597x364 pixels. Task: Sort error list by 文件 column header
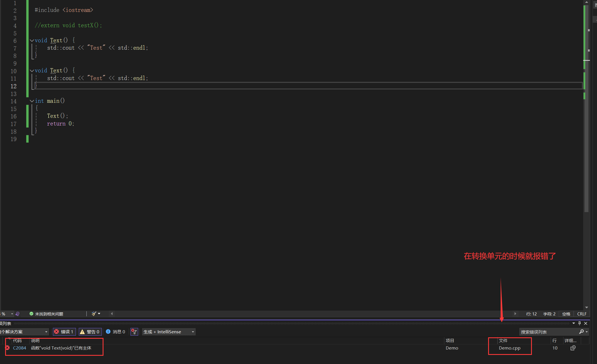pyautogui.click(x=503, y=340)
